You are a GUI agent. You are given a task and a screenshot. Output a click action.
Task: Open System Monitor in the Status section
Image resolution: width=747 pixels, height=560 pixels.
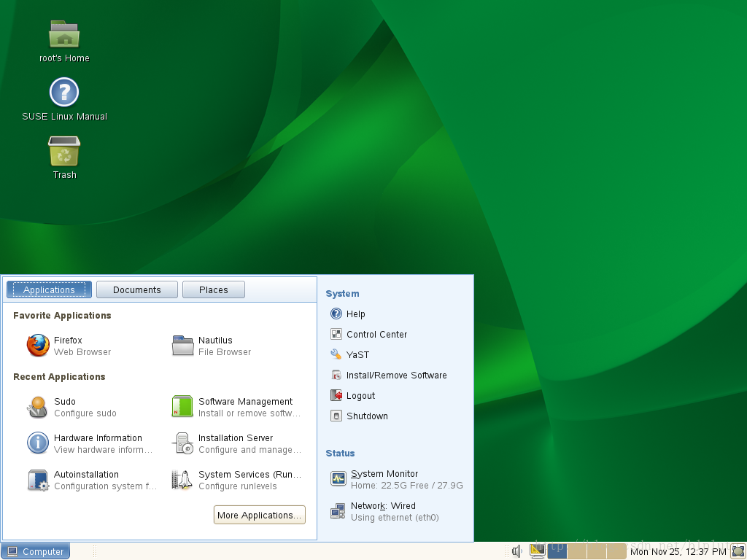[396, 480]
